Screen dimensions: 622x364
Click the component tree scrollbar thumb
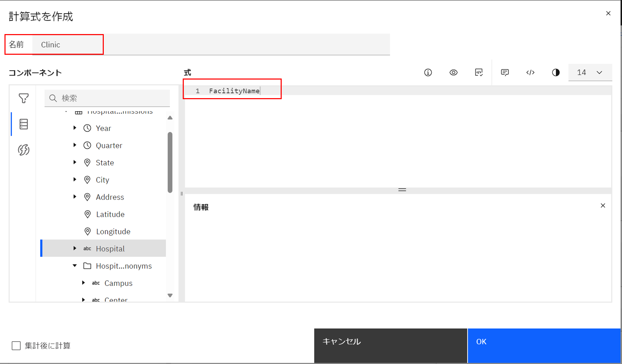click(170, 162)
